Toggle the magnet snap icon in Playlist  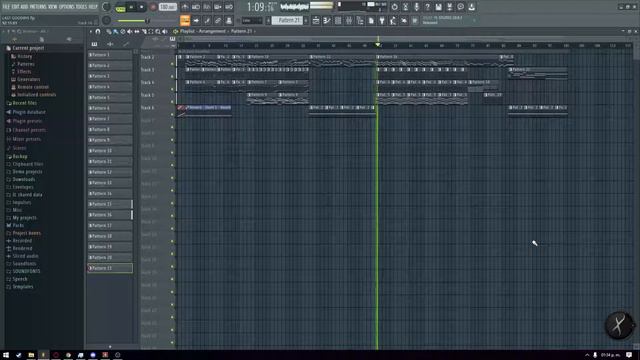tap(98, 31)
